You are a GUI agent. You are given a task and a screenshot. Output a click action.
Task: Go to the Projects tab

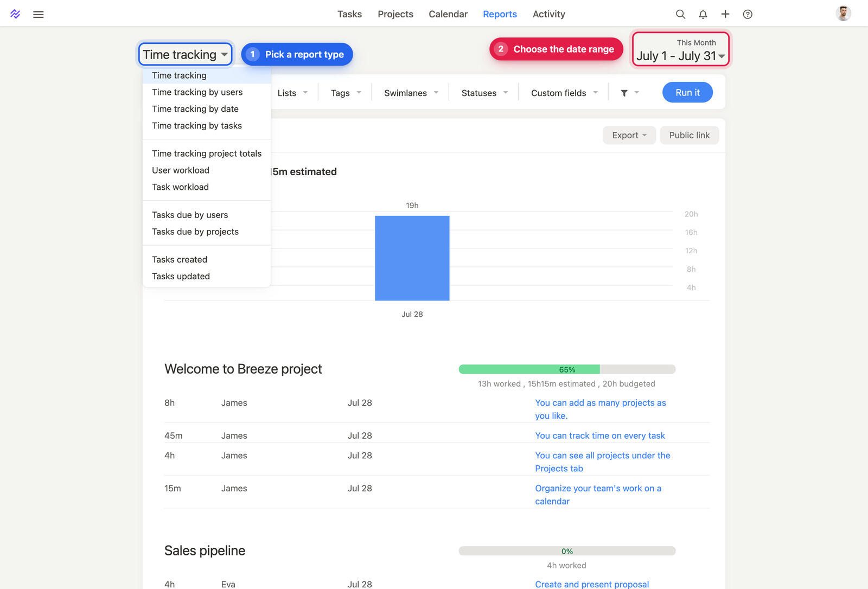coord(395,14)
